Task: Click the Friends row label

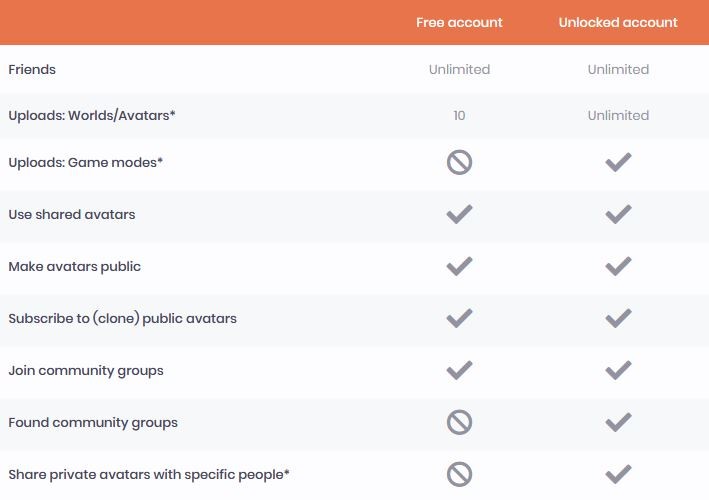Action: click(x=32, y=70)
